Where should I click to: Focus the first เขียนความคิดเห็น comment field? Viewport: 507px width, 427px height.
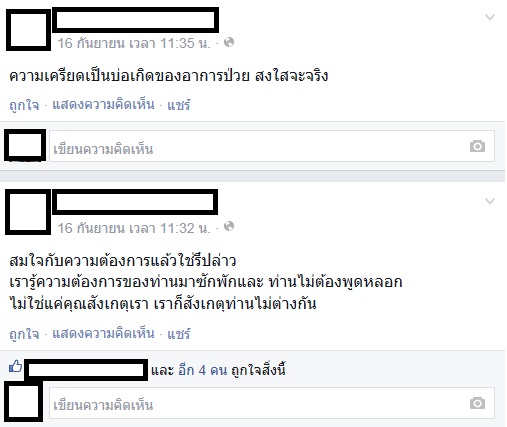point(272,146)
